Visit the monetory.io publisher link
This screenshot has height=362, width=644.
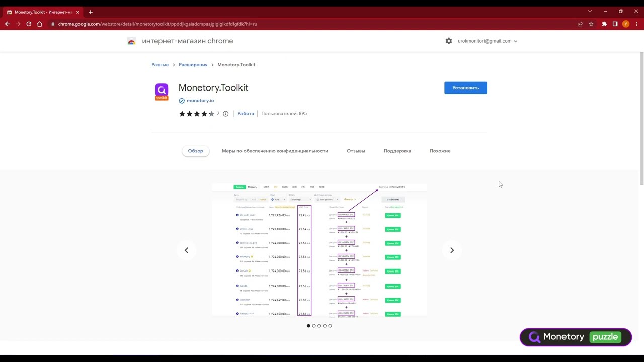[200, 101]
